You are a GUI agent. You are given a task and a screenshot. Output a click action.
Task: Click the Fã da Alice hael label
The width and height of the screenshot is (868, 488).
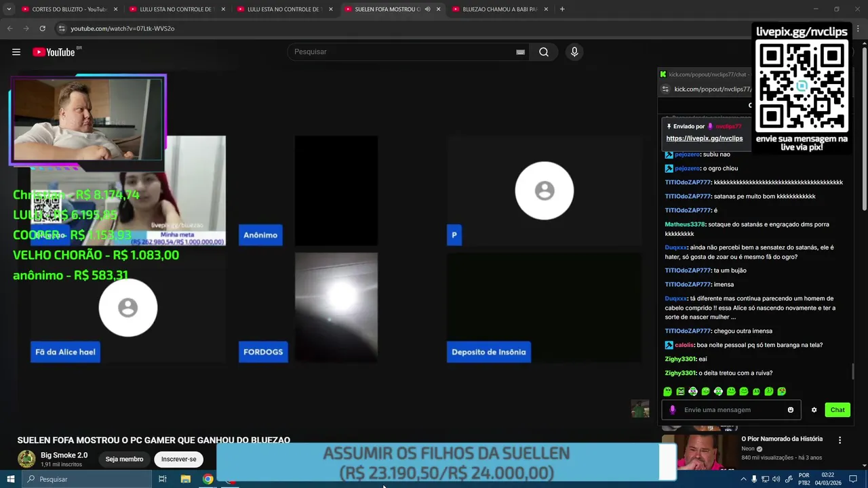tap(65, 352)
